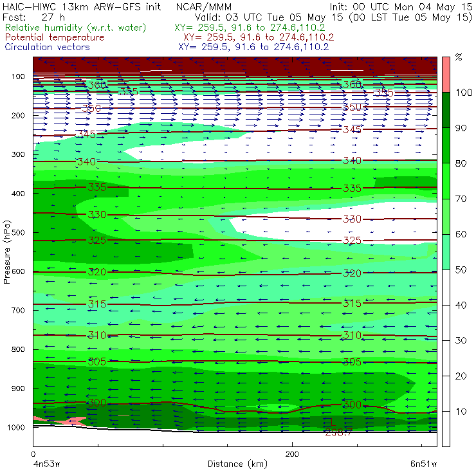Click the colorbar '40' label
The image size is (476, 476).
click(461, 306)
